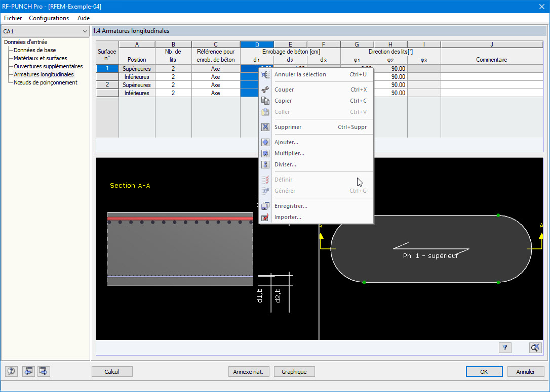Choose Multiplier... in the context menu
Image resolution: width=550 pixels, height=392 pixels.
[x=316, y=153]
